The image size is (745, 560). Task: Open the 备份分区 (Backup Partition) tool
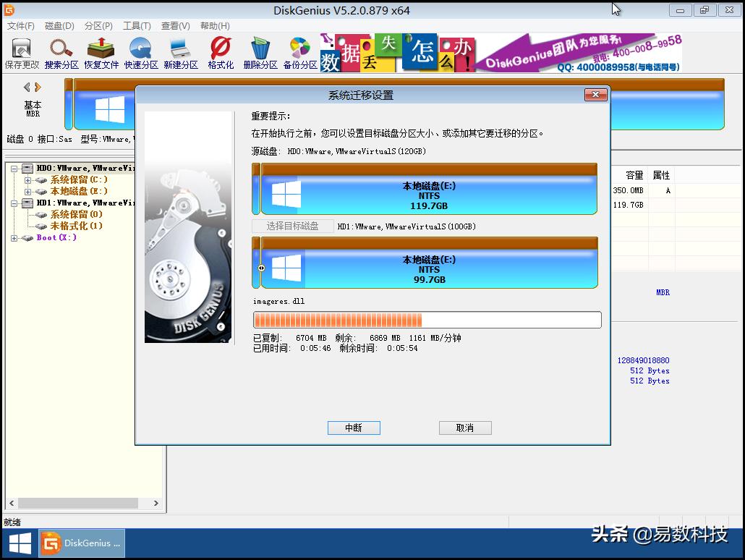pos(299,53)
